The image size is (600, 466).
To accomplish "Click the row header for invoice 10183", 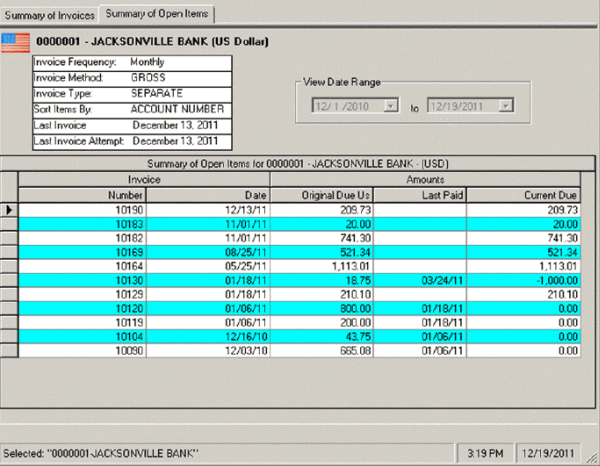I will click(9, 224).
